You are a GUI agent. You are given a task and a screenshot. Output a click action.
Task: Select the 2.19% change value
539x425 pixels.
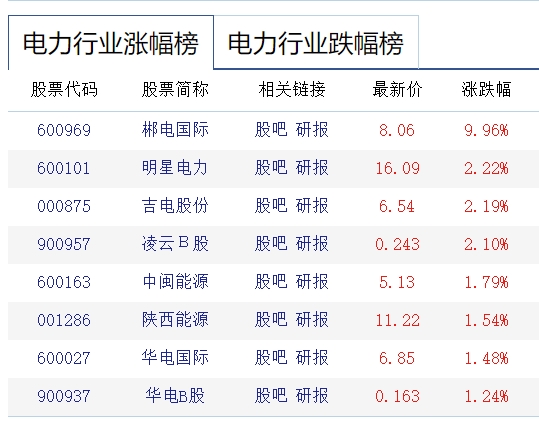coord(486,206)
